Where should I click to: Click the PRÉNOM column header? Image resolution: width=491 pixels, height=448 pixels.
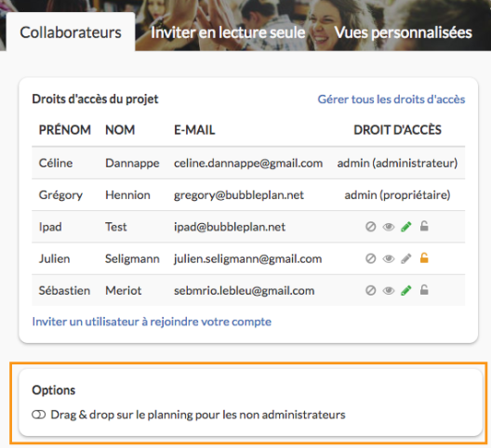(65, 129)
